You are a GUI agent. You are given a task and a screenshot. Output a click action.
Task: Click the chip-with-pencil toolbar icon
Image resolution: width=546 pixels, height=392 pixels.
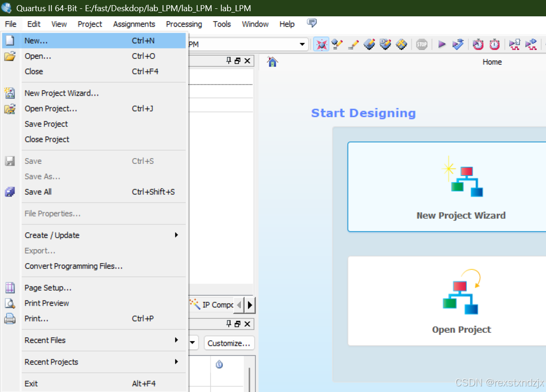[x=369, y=44]
